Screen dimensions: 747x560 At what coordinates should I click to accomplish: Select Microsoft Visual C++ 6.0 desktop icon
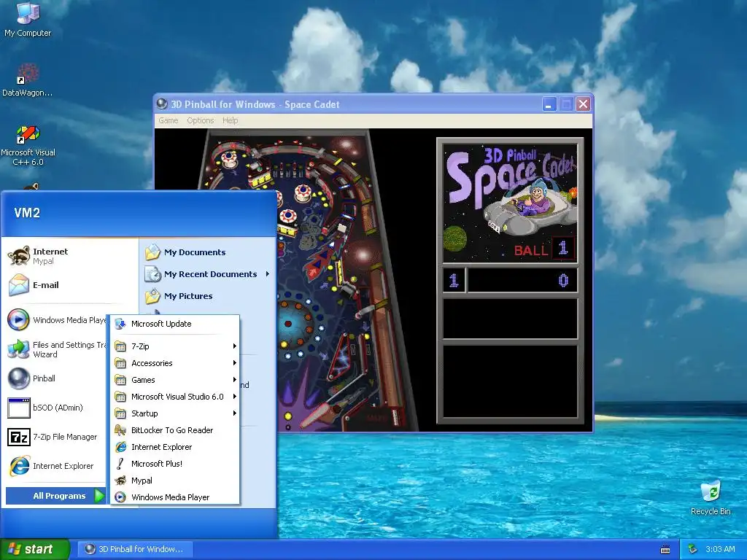coord(28,135)
